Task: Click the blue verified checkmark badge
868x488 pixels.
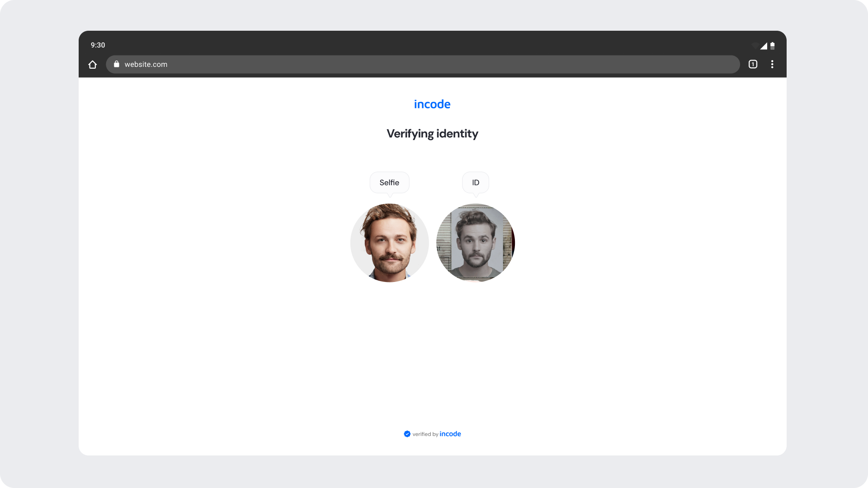Action: 407,434
